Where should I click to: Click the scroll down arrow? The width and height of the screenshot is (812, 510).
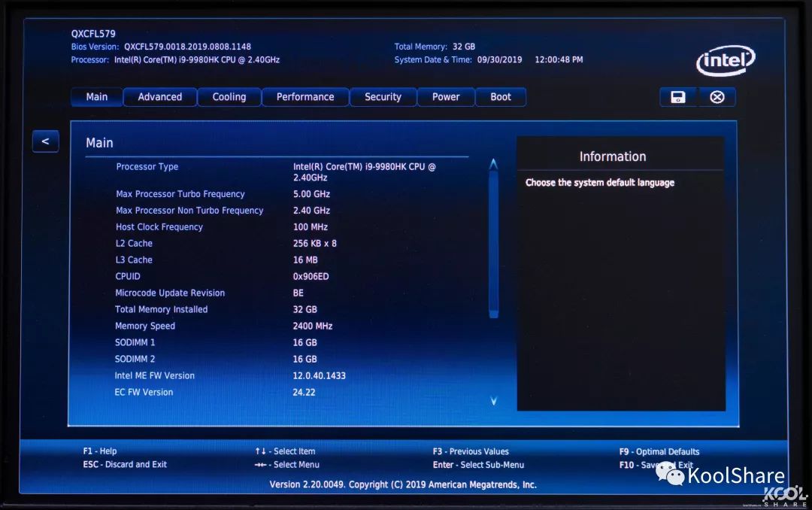coord(493,401)
